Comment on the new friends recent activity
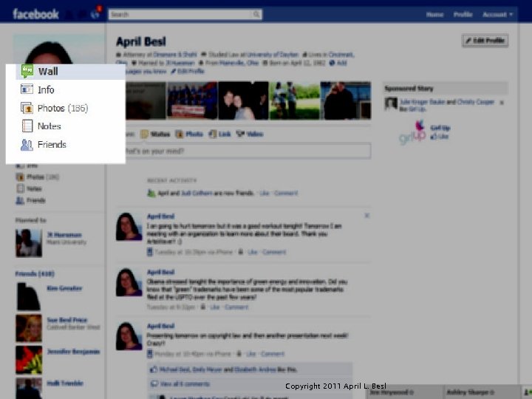Screen dimensions: 532x399 286,193
